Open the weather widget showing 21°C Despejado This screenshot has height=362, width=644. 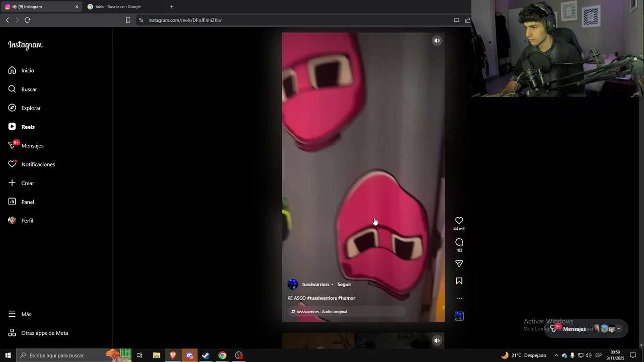[523, 355]
